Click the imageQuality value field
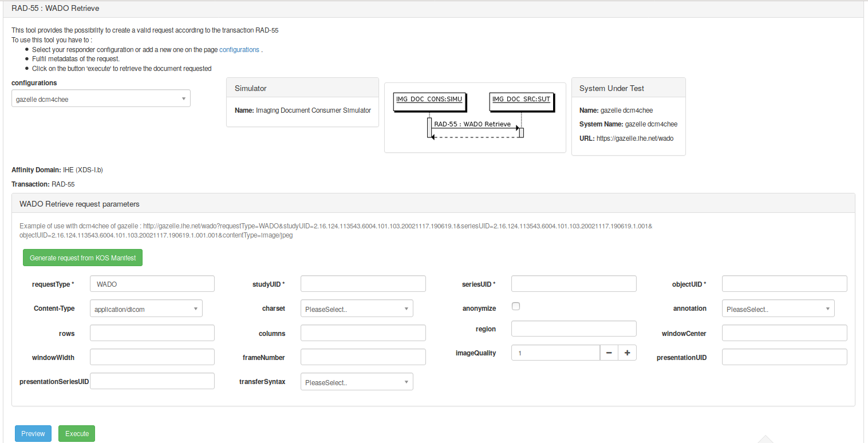Image resolution: width=868 pixels, height=443 pixels. coord(555,353)
